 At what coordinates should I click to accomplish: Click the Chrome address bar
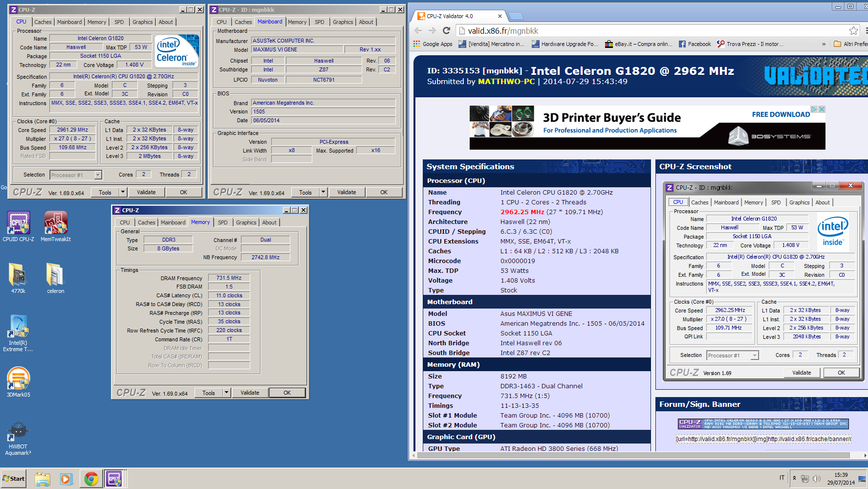pos(657,31)
